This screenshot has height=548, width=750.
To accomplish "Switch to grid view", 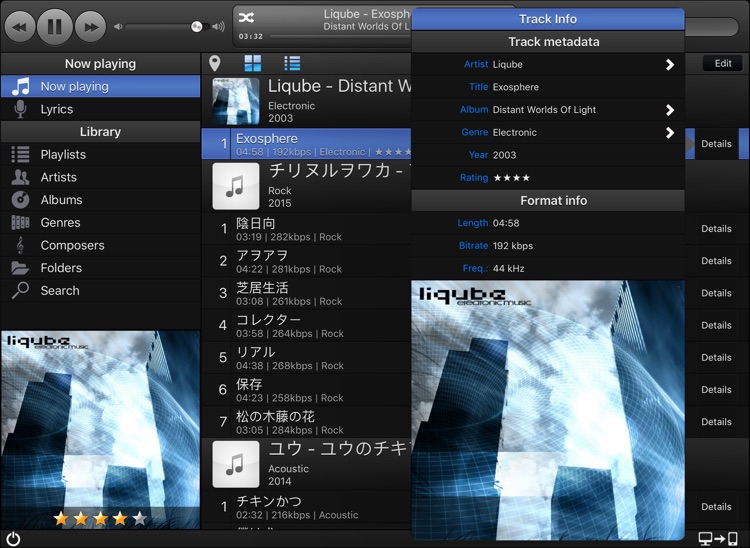I will [253, 63].
